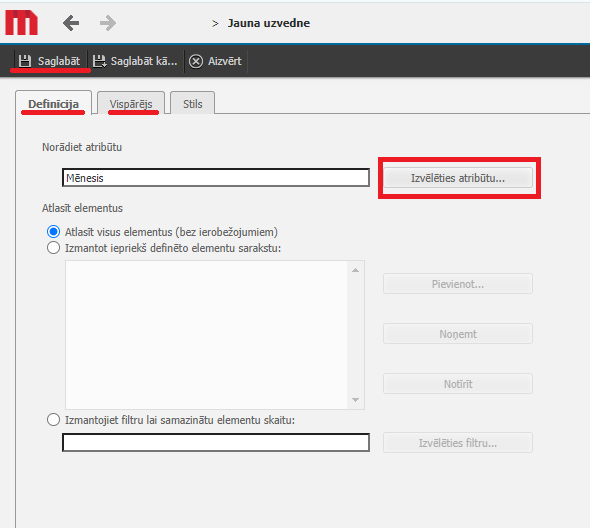Click the 'Izvēlēties atribūtu...' button
This screenshot has height=528, width=590.
tap(458, 178)
